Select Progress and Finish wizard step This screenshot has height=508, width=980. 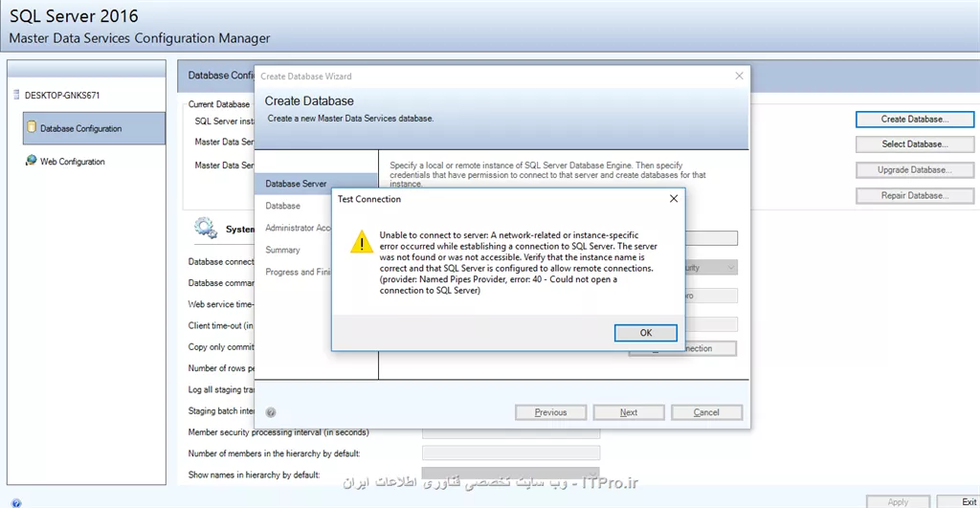coord(298,272)
